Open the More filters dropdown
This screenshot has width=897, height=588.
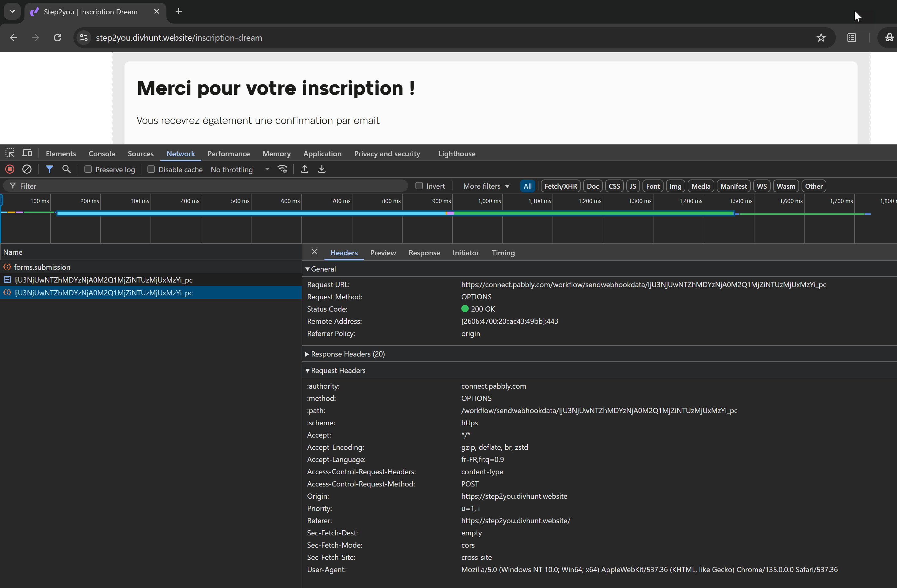486,186
